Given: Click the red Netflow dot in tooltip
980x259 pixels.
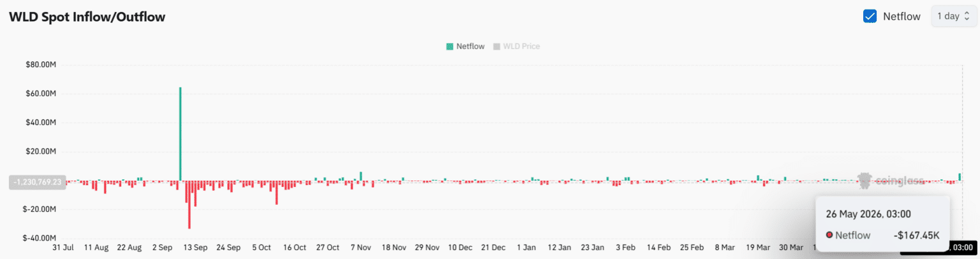Looking at the screenshot, I should pyautogui.click(x=829, y=235).
